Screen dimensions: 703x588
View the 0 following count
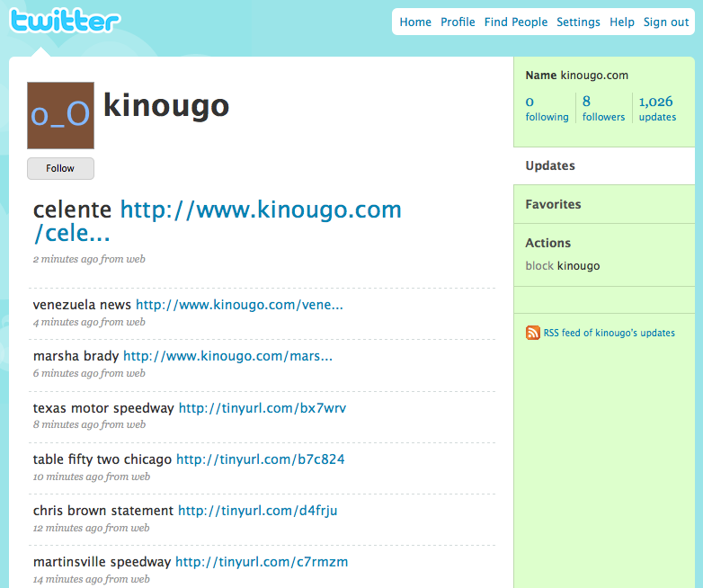(547, 109)
